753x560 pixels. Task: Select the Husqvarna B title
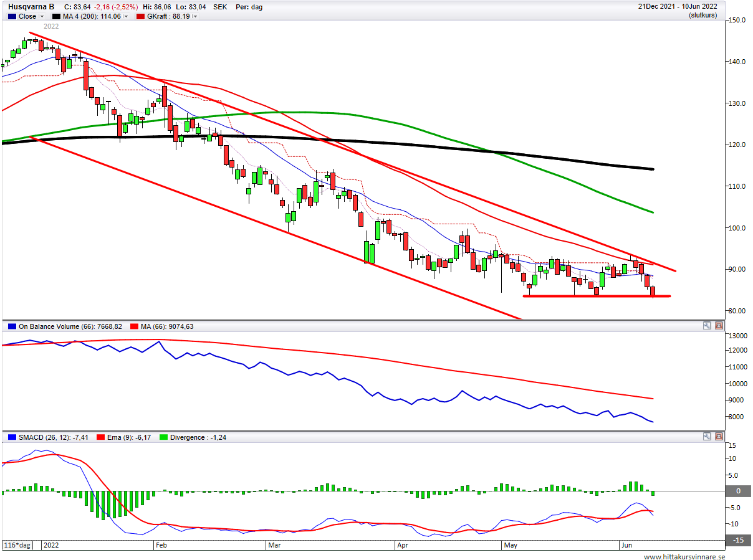point(31,7)
